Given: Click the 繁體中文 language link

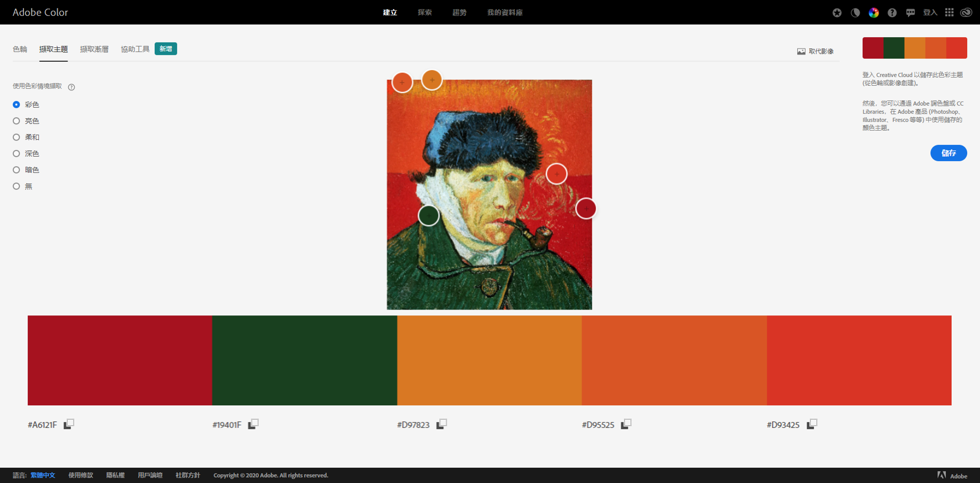Looking at the screenshot, I should [43, 475].
